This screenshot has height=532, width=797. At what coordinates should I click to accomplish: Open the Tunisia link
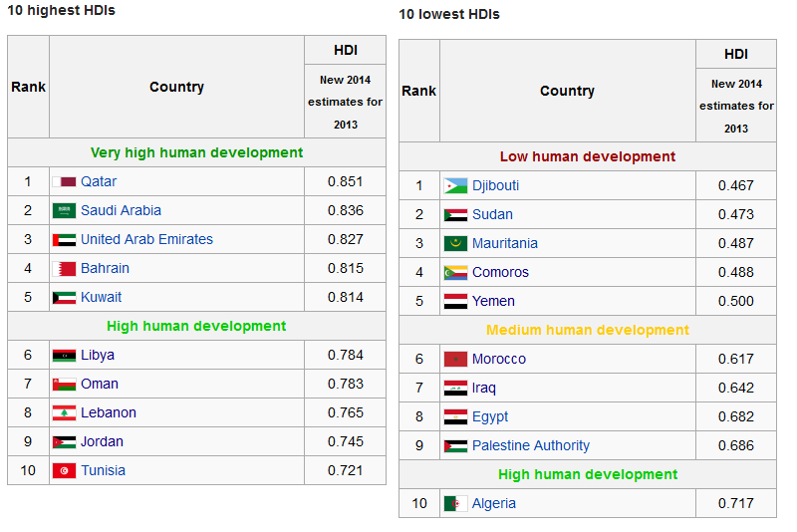click(104, 471)
